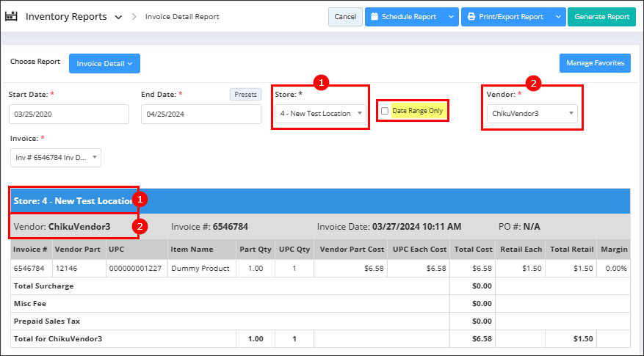
Task: Open the Invoice Detail report chooser
Action: coord(104,64)
